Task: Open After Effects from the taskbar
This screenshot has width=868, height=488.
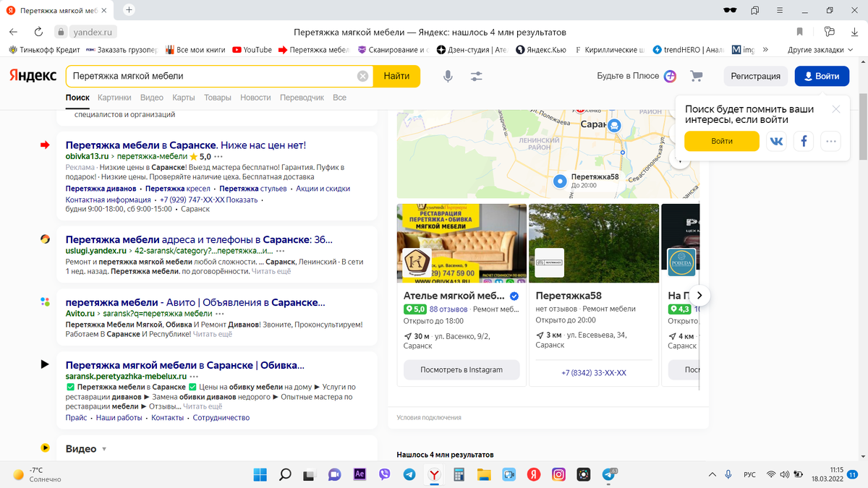Action: coord(359,476)
